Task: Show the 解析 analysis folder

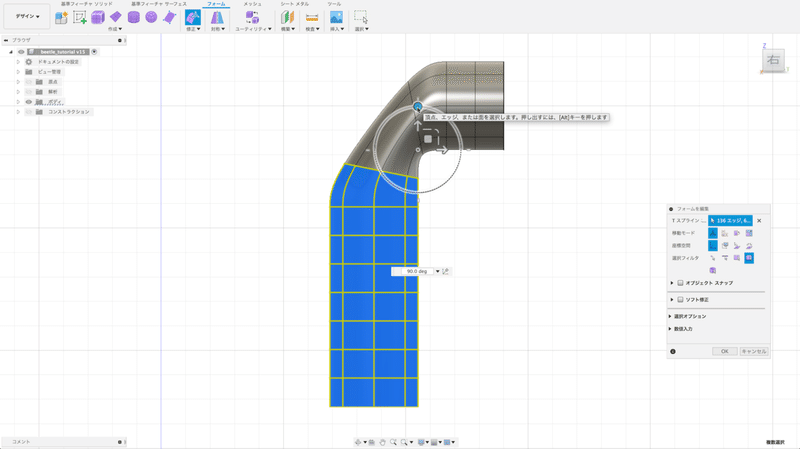Action: click(x=29, y=92)
